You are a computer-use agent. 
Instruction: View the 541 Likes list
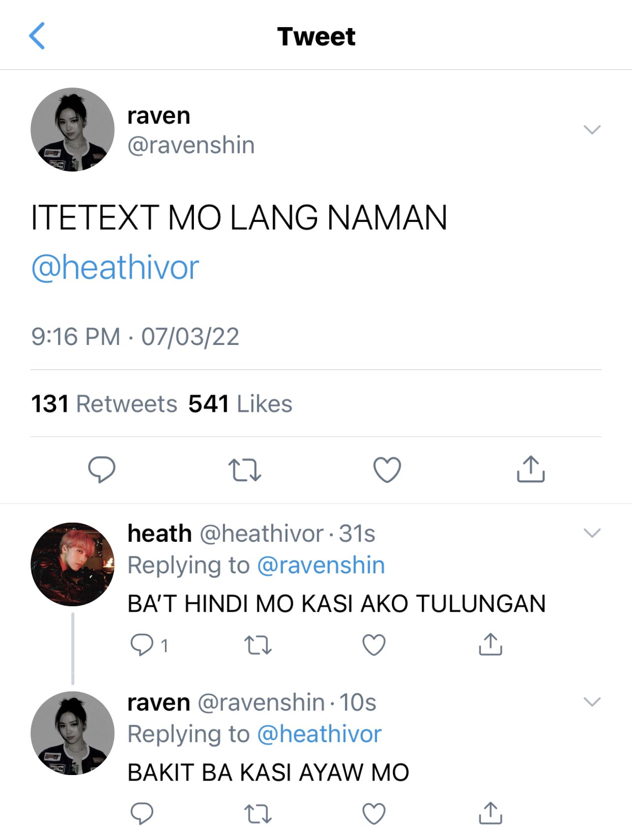tap(240, 404)
